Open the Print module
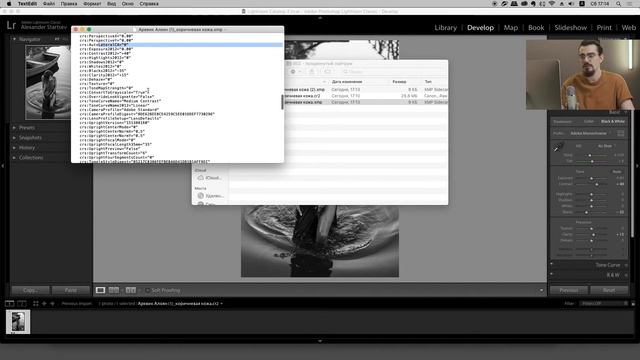This screenshot has height=360, width=640. tap(604, 27)
